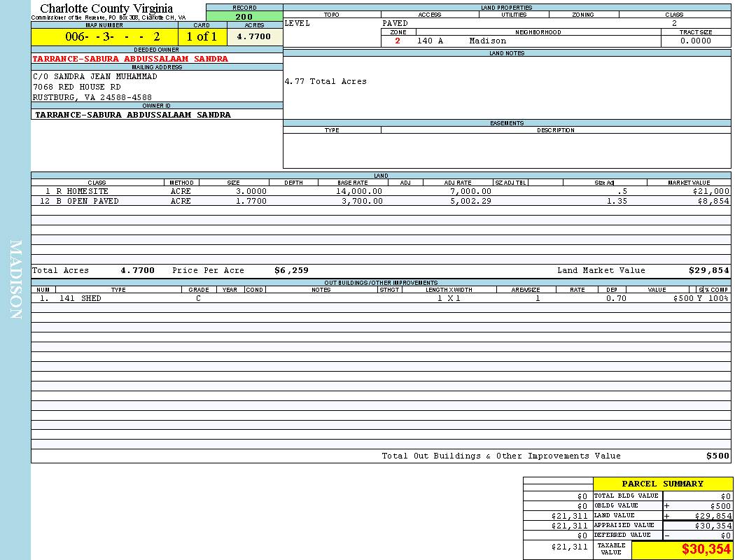This screenshot has width=735, height=560.
Task: Click the yellow Parcel Summary header
Action: tap(662, 484)
